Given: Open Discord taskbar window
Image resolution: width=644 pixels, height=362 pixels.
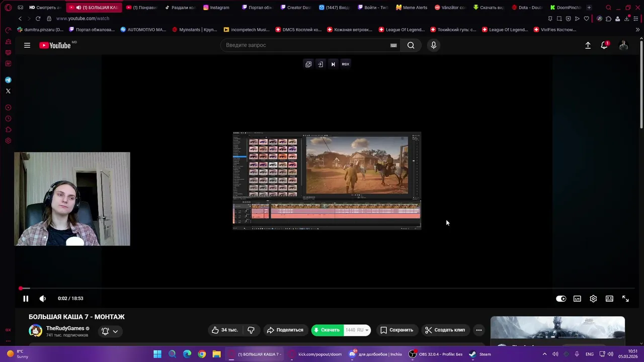Looking at the screenshot, I should (376, 354).
